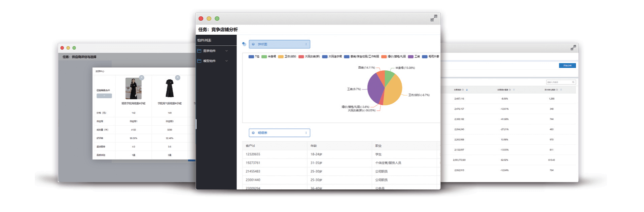
Task: Click the three-dot menu on the 明细表 component
Action: pyautogui.click(x=306, y=133)
